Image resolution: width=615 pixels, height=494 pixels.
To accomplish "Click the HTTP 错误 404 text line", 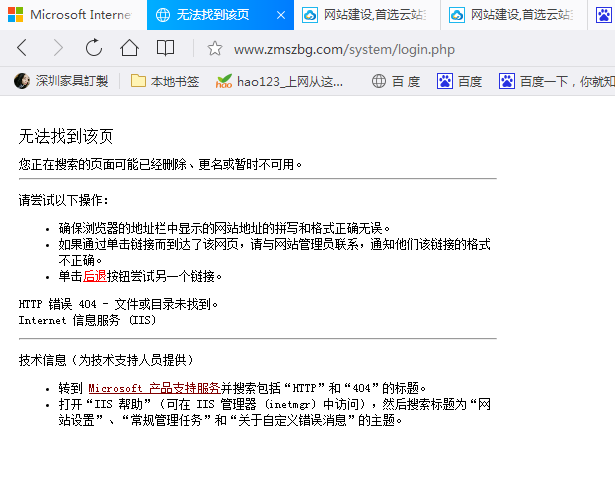I will pos(118,304).
